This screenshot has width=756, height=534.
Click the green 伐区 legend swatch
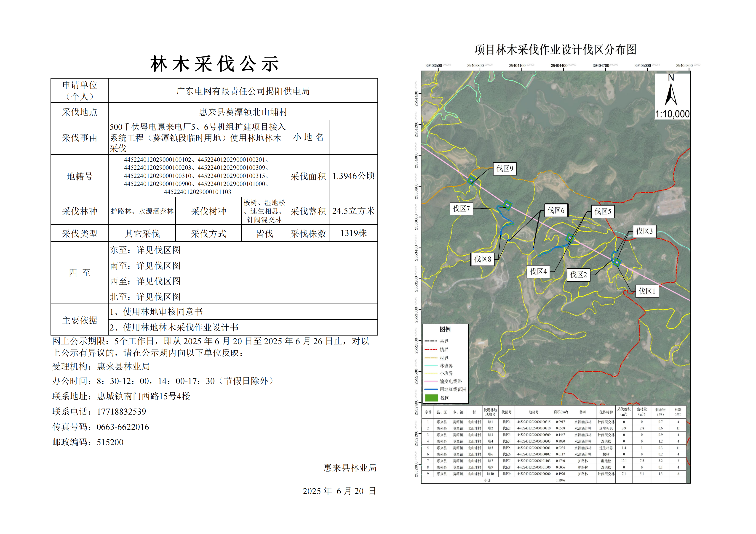(431, 398)
